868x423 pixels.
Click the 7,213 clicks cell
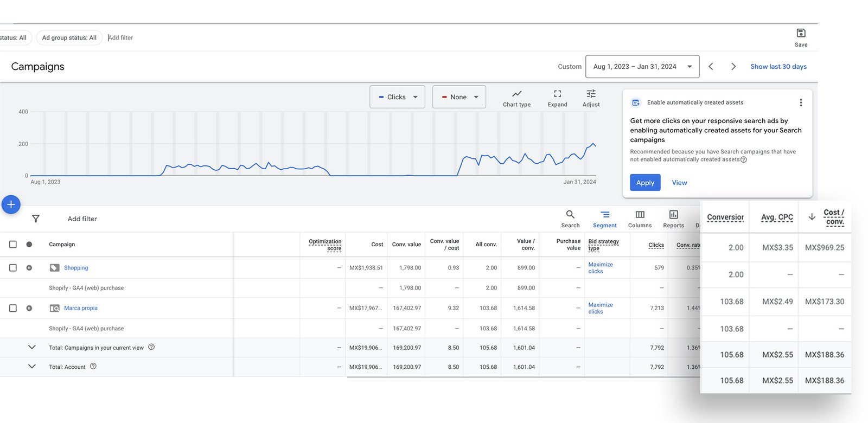[x=657, y=308]
